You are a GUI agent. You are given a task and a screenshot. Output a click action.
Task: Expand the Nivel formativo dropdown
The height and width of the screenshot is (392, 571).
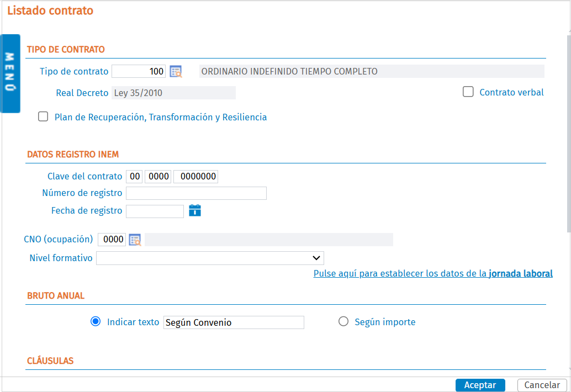210,258
